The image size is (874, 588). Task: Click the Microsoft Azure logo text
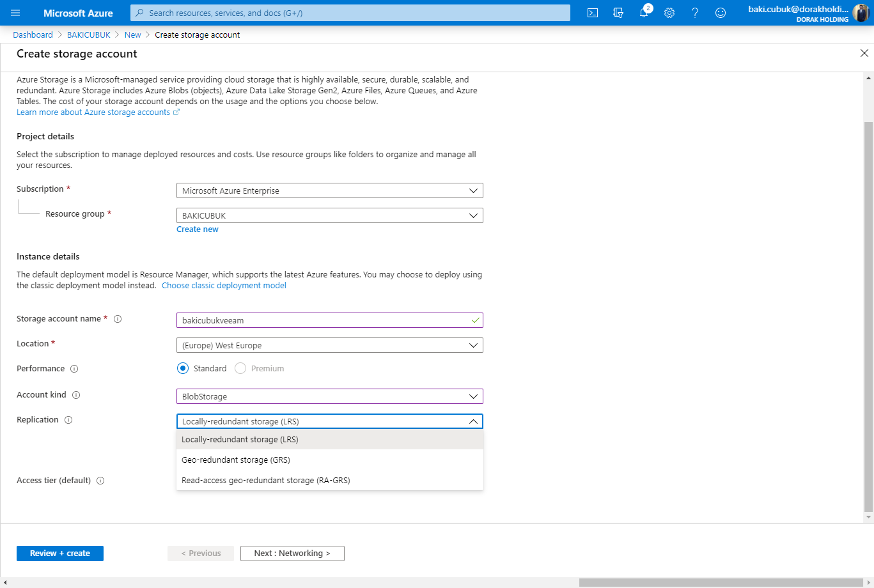point(78,13)
